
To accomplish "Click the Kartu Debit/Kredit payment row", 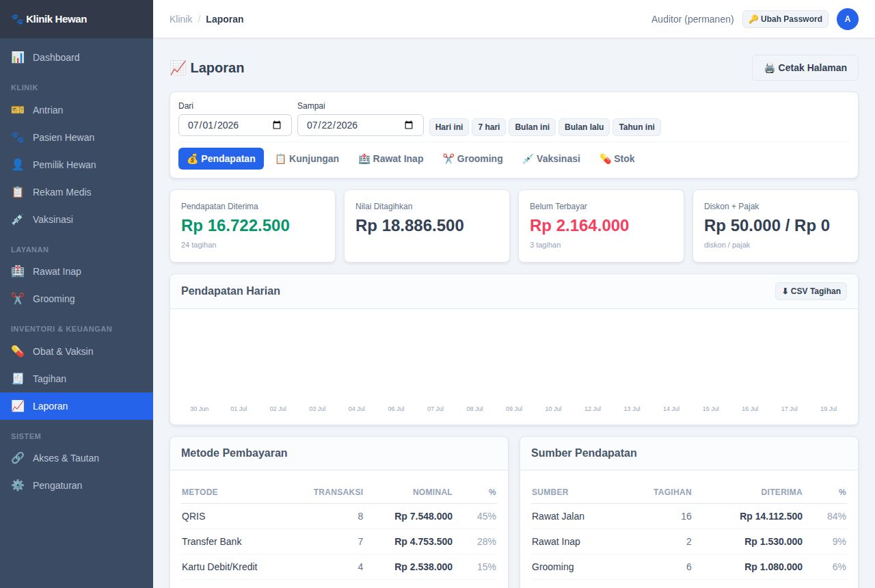I will tap(339, 567).
